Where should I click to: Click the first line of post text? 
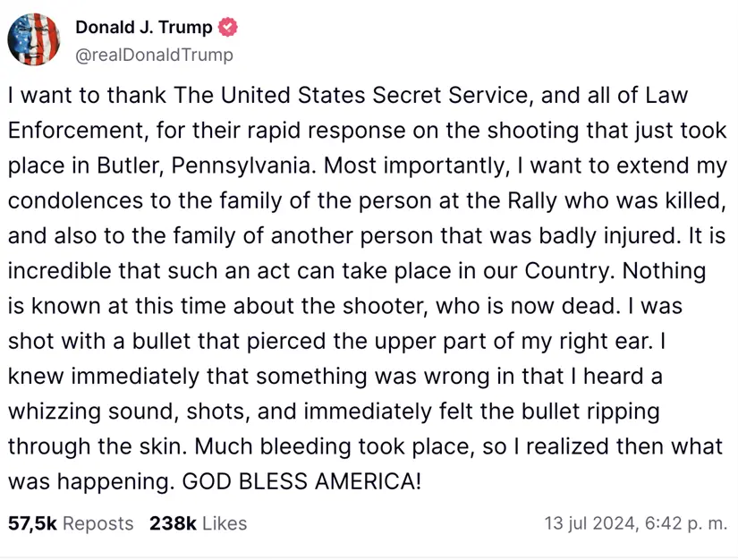[x=349, y=95]
